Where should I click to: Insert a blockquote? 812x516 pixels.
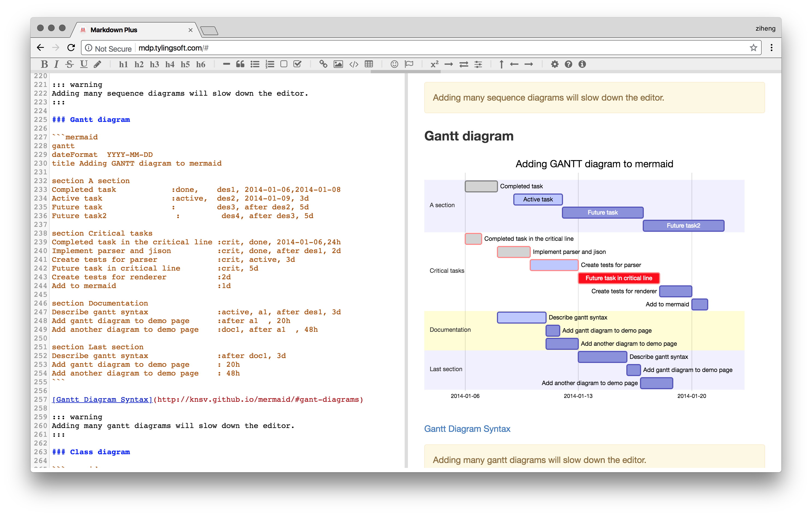pyautogui.click(x=240, y=64)
